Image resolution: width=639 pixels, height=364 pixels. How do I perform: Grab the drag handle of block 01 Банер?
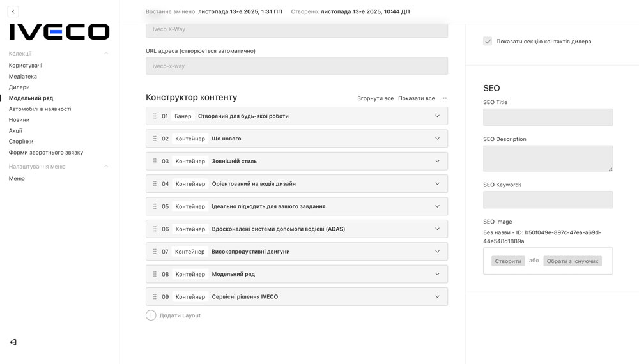(155, 116)
